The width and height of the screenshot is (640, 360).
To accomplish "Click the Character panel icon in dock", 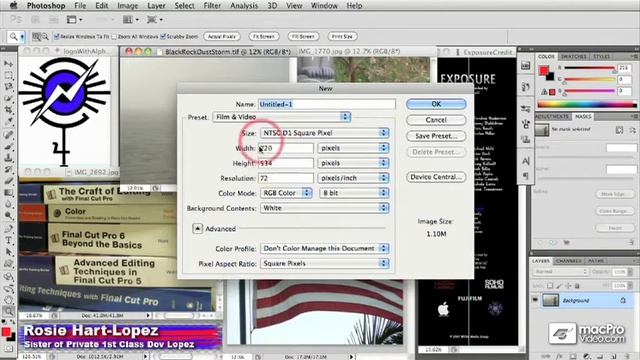I will click(525, 161).
